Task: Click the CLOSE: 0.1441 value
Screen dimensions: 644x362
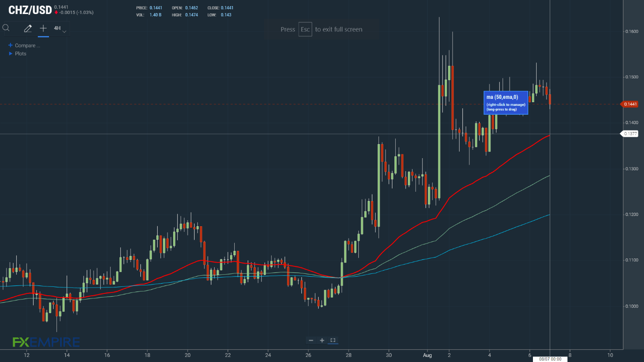Action: point(227,8)
